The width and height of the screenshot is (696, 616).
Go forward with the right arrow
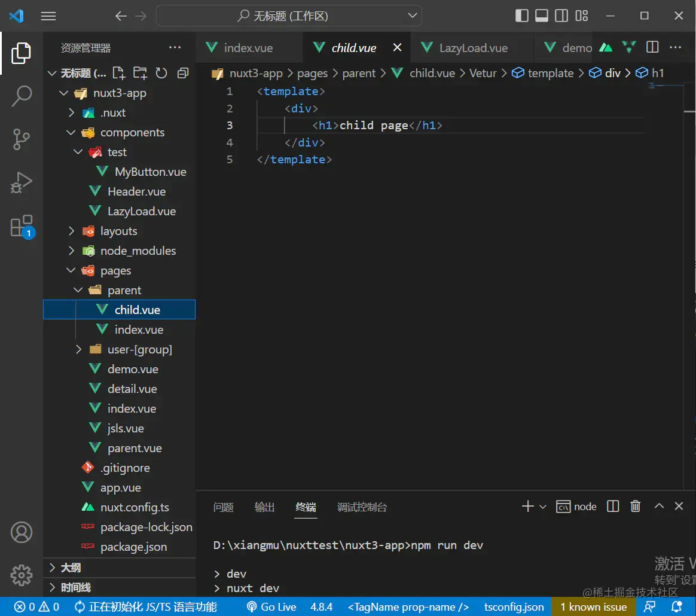point(141,16)
